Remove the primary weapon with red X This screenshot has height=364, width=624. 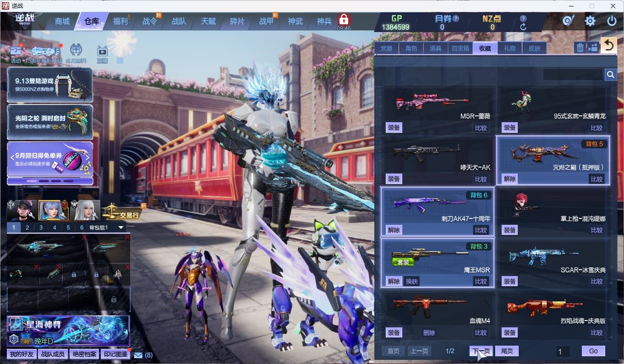click(x=84, y=237)
